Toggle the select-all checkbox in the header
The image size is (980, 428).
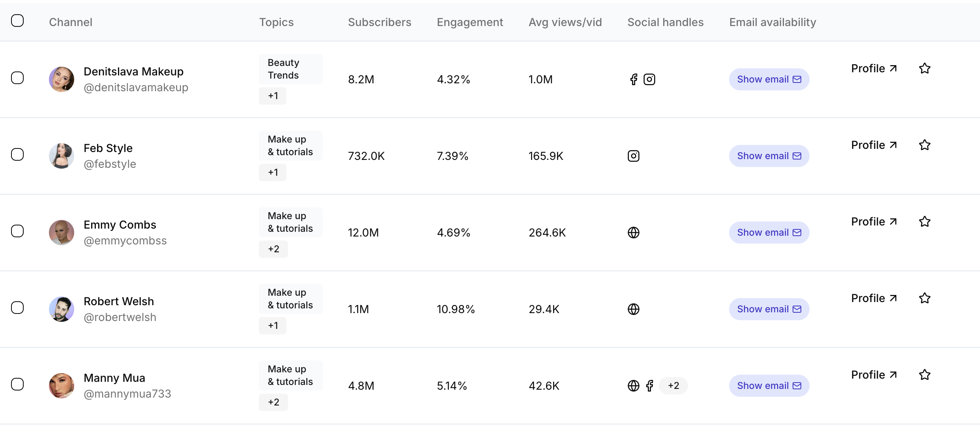(x=17, y=21)
